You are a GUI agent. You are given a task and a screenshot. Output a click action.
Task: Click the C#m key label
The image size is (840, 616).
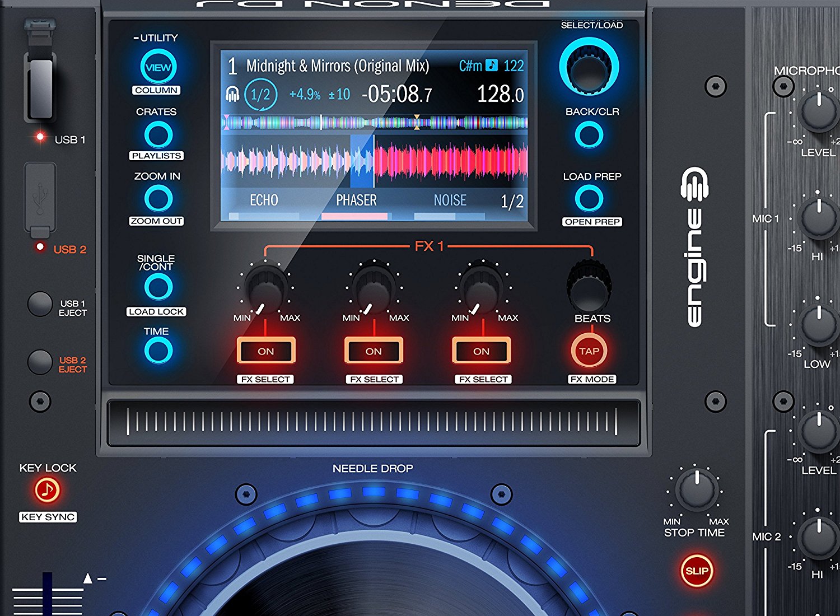click(x=470, y=66)
